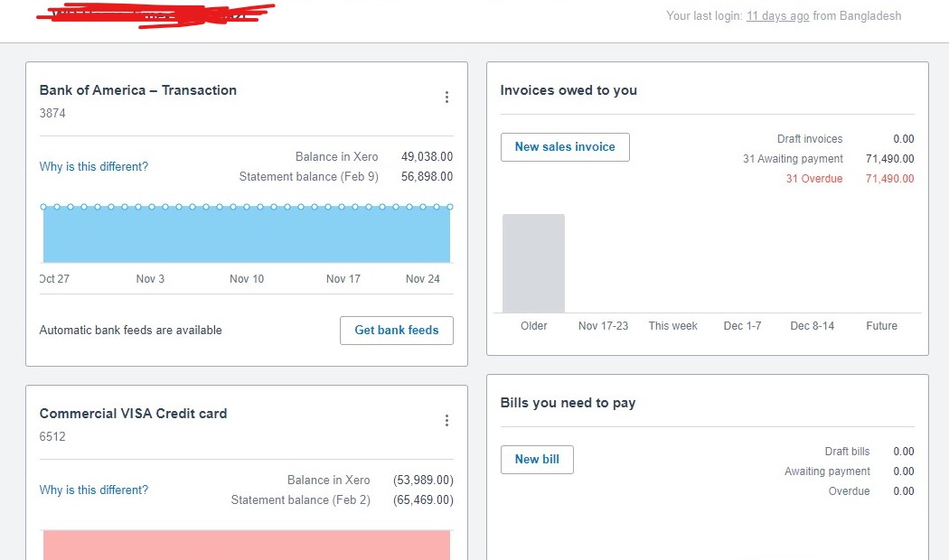Image resolution: width=949 pixels, height=560 pixels.
Task: Select Awaiting payment under Bills you need to pay
Action: tap(827, 471)
